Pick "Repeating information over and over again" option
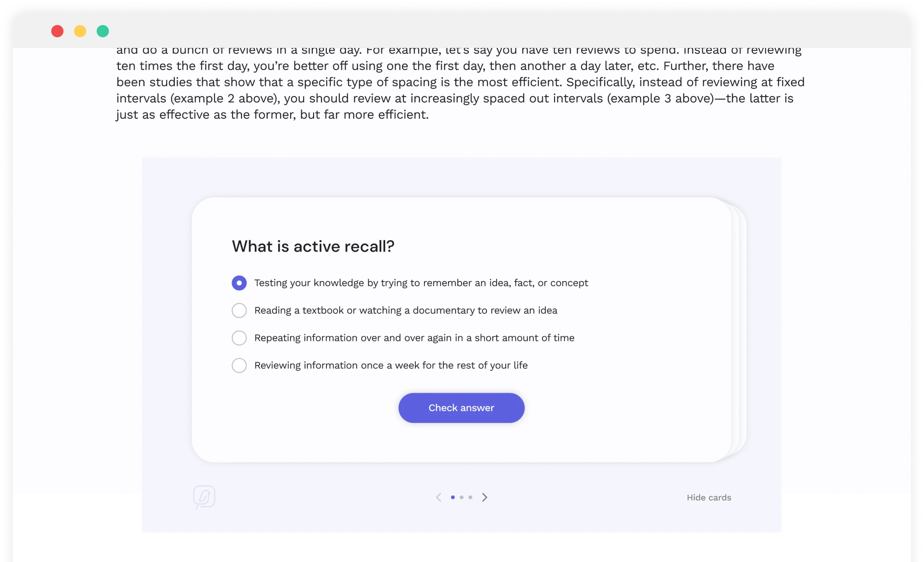Image resolution: width=924 pixels, height=562 pixels. point(239,338)
